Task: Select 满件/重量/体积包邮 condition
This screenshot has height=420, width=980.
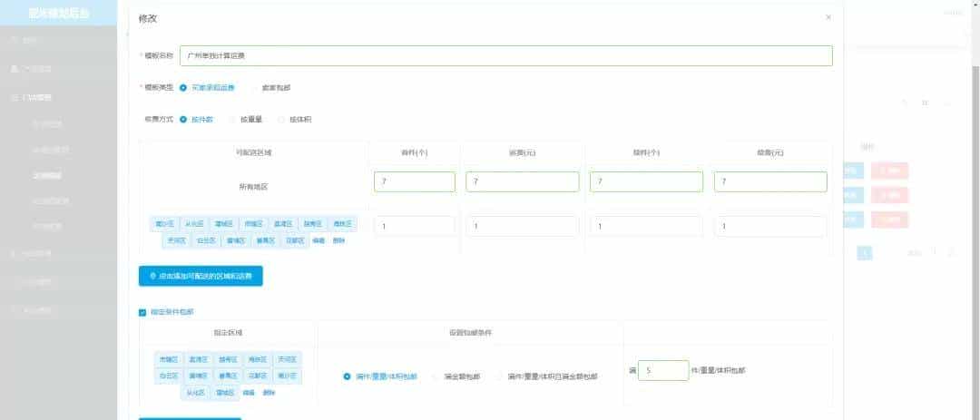Action: (x=380, y=376)
